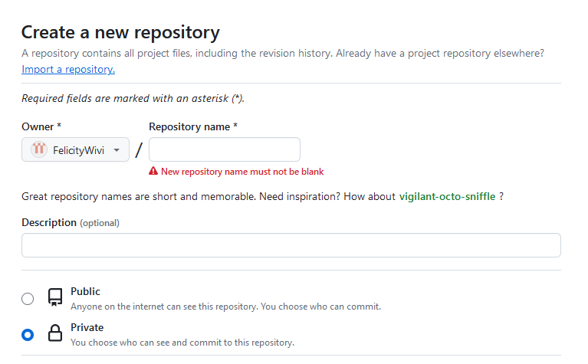Click the 'must not be blank' error message

(x=242, y=171)
